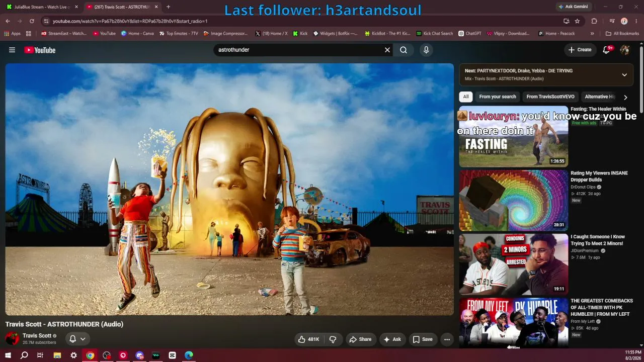The width and height of the screenshot is (644, 362).
Task: Open the Home - Peacock bookmark
Action: click(556, 34)
